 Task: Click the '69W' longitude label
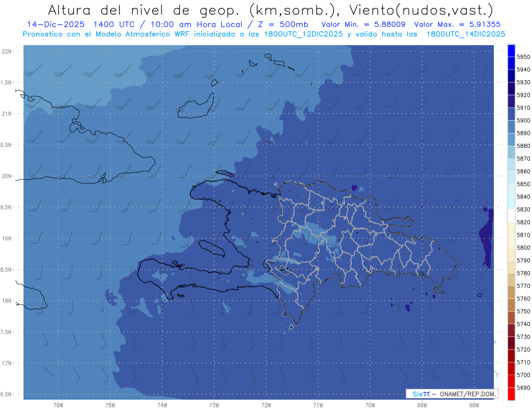(x=422, y=405)
